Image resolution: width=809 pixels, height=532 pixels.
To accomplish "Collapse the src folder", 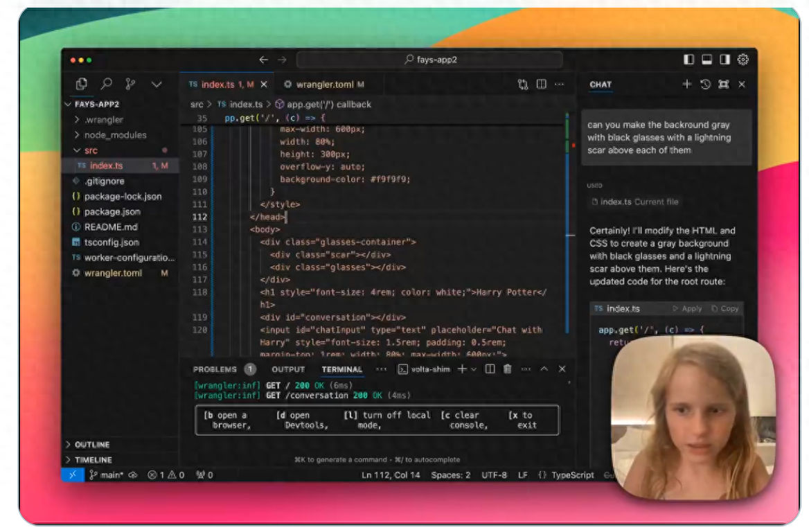I will (x=91, y=150).
